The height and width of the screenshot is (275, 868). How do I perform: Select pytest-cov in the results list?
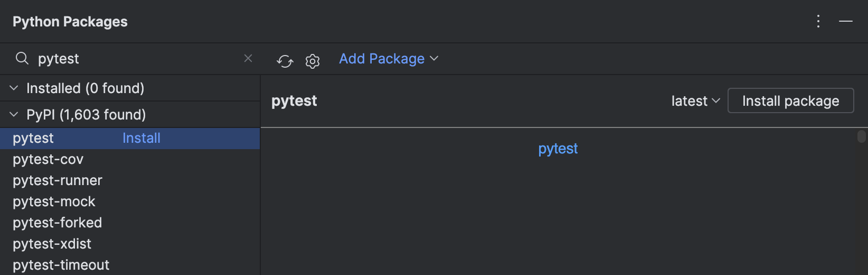tap(48, 159)
